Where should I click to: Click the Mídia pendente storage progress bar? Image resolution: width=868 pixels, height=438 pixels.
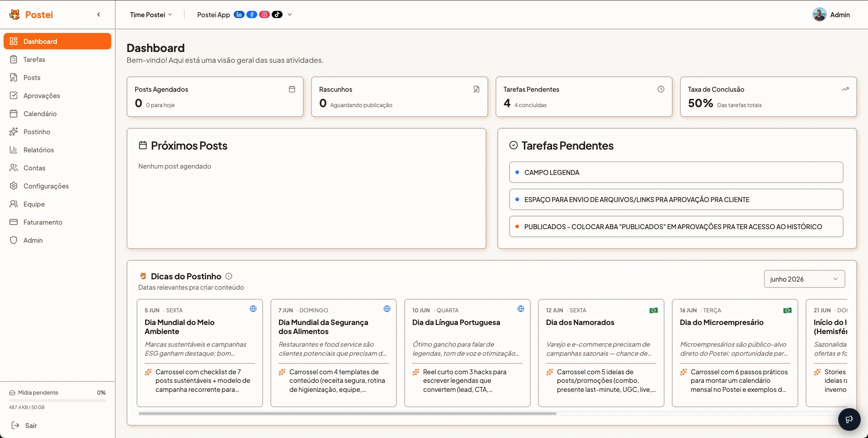[57, 400]
